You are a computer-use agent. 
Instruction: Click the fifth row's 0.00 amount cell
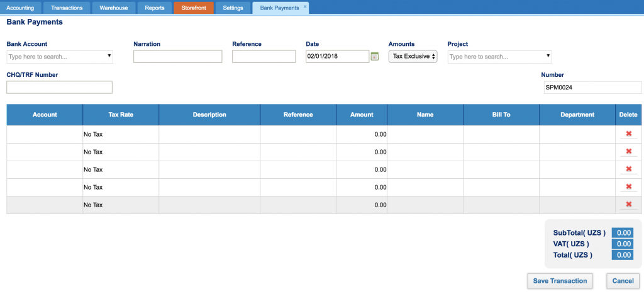tap(362, 205)
